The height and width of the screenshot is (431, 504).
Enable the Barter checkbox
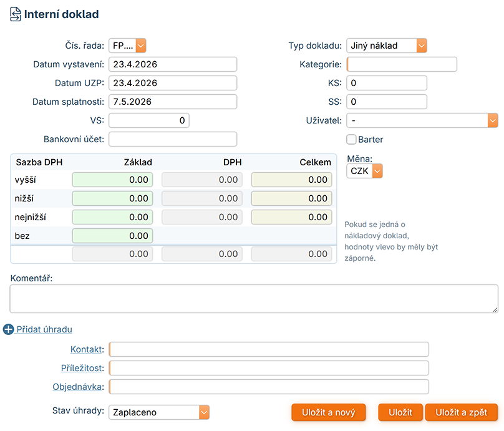351,139
